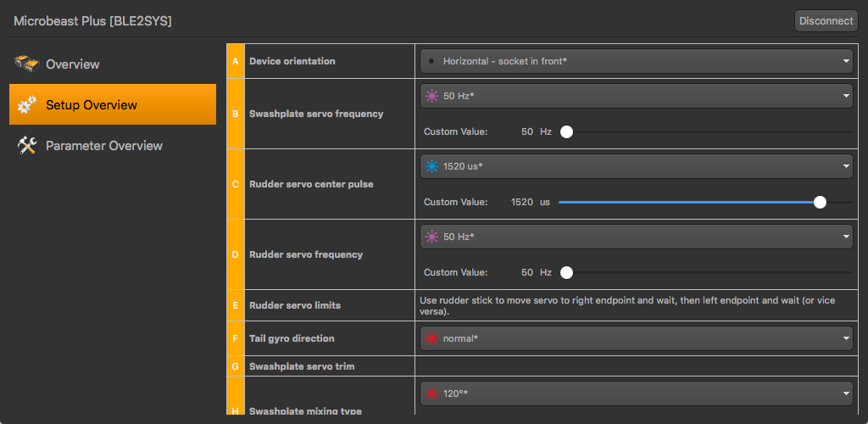Open the Device orientation dropdown
868x424 pixels.
636,61
